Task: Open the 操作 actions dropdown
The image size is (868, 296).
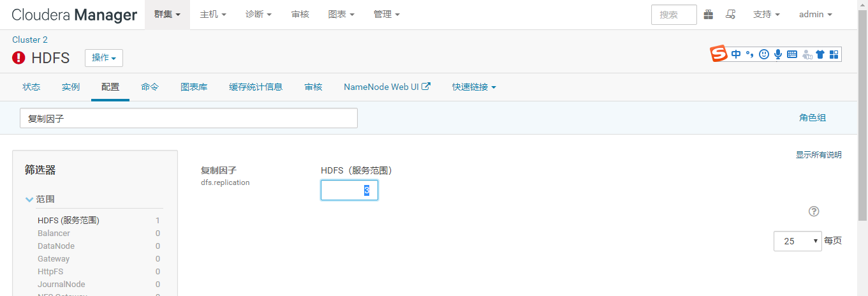Action: click(104, 57)
